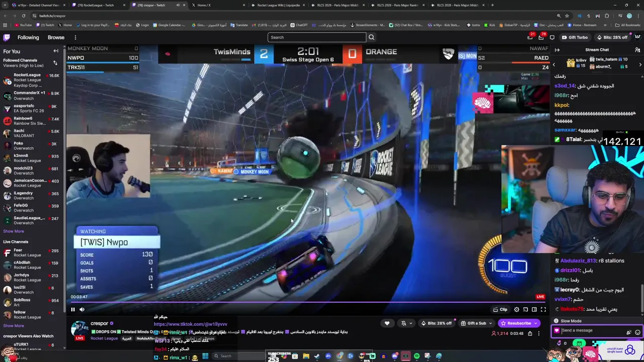
Task: Open CommanderX followed channel
Action: pyautogui.click(x=31, y=96)
